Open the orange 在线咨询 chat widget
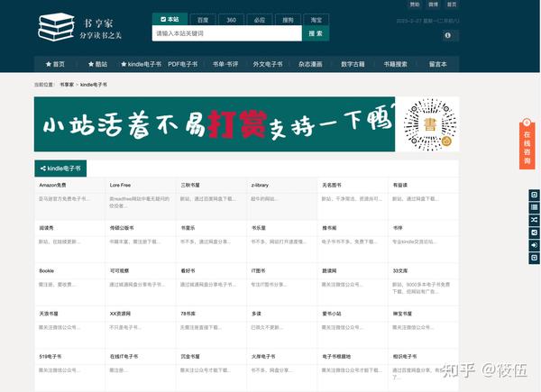The width and height of the screenshot is (541, 392). (527, 144)
